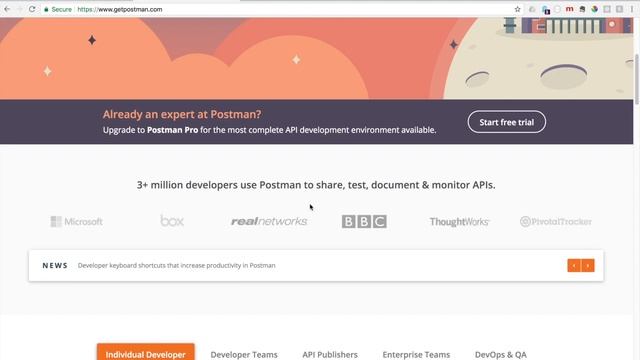Show next news item arrow
The height and width of the screenshot is (360, 640).
[x=588, y=266]
